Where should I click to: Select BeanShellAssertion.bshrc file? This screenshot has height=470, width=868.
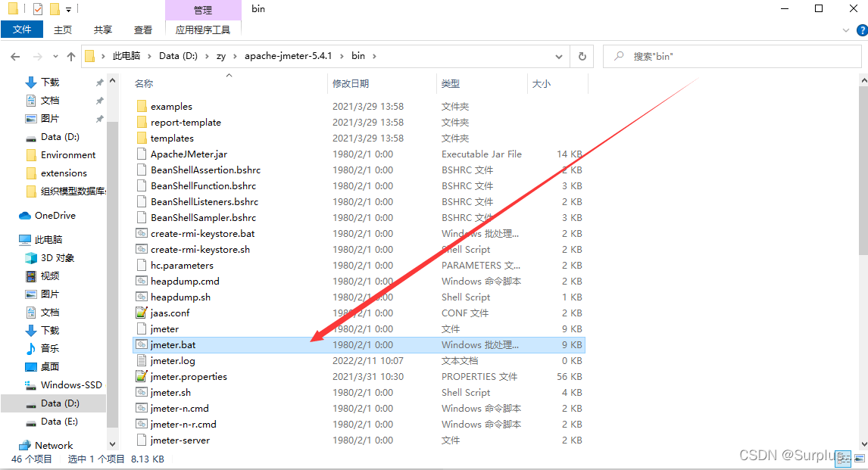point(205,170)
